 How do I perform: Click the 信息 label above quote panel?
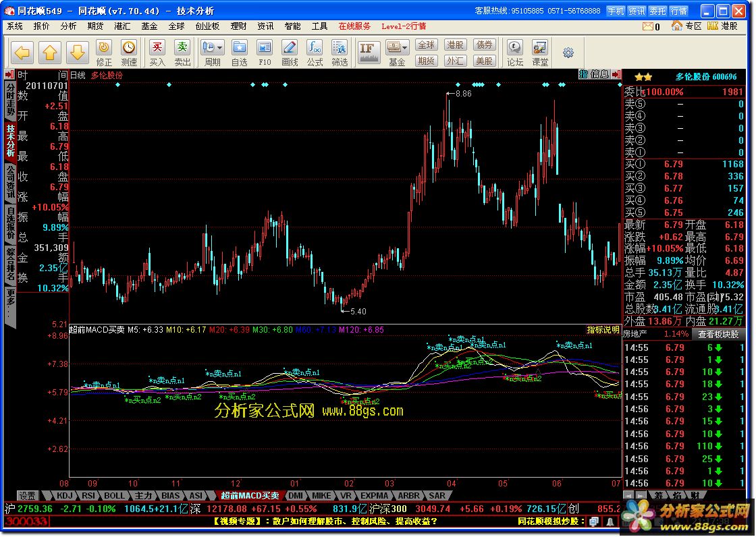600,74
